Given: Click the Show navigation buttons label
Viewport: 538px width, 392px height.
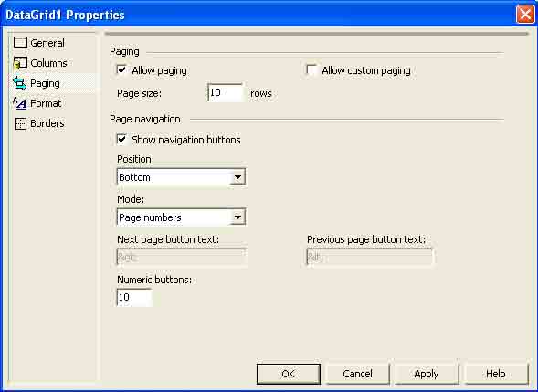Looking at the screenshot, I should tap(186, 140).
